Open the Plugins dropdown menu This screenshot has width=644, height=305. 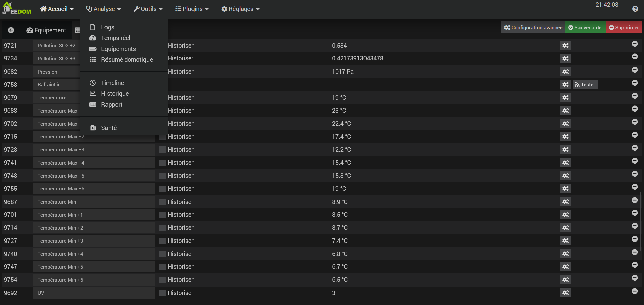(192, 9)
